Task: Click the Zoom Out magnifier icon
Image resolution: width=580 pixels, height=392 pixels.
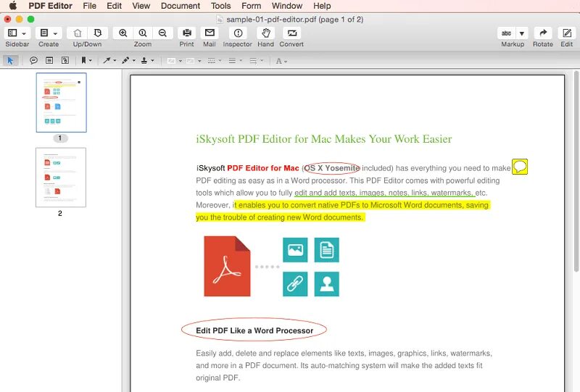Action: point(162,33)
